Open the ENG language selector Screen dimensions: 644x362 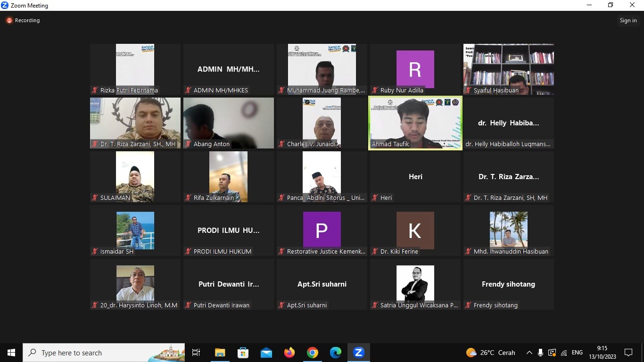click(x=577, y=353)
